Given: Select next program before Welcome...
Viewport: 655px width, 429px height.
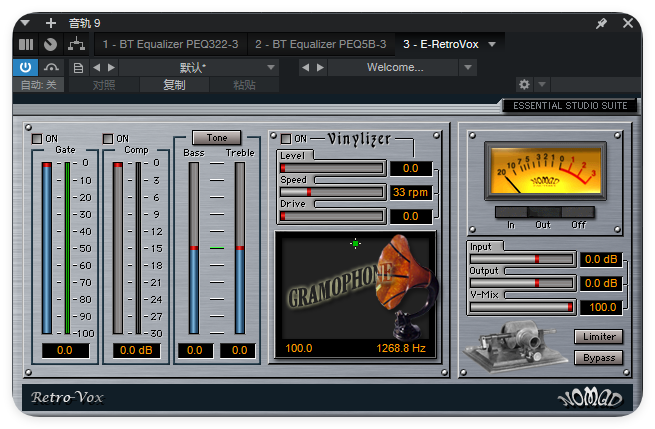Looking at the screenshot, I should [x=320, y=67].
